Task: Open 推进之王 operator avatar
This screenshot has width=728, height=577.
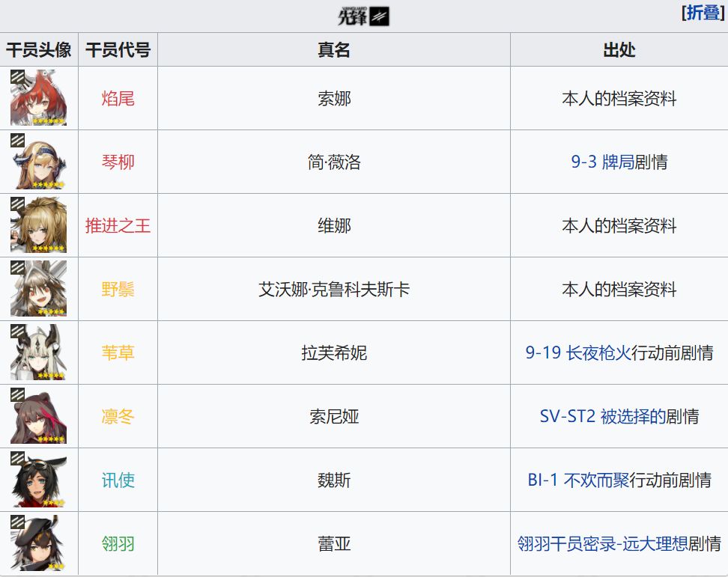Action: 38,225
